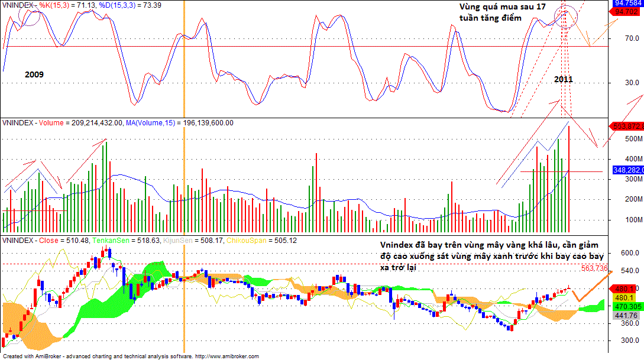Viewport: 644px width, 360px height.
Task: Click the 500M volume axis label
Action: pos(633,139)
